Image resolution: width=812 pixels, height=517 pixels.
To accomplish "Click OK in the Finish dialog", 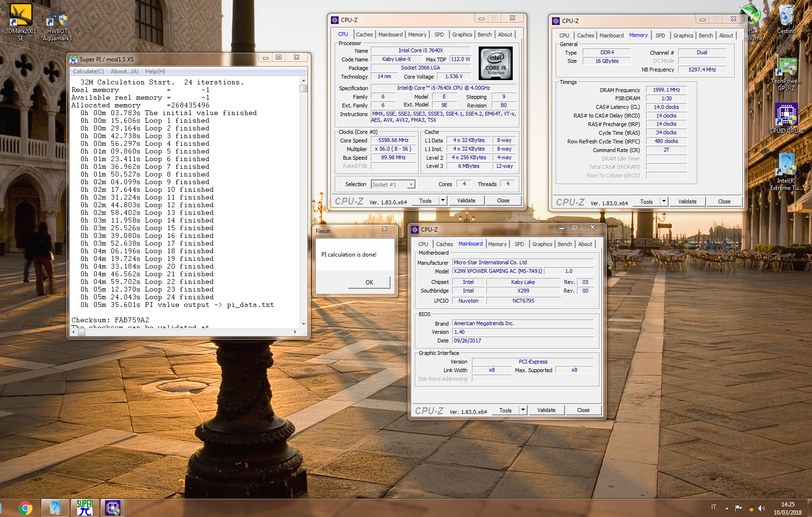I will [369, 282].
